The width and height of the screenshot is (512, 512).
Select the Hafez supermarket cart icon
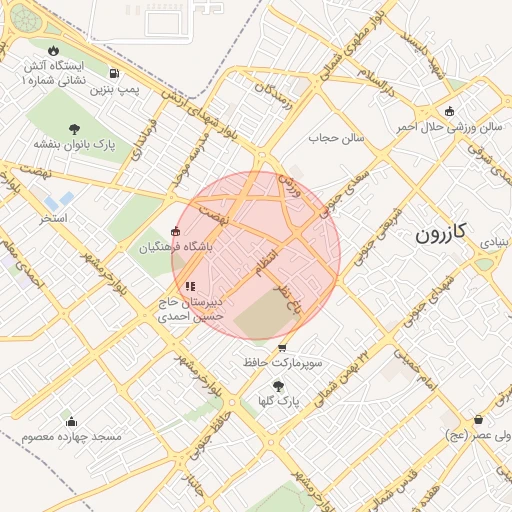(282, 348)
